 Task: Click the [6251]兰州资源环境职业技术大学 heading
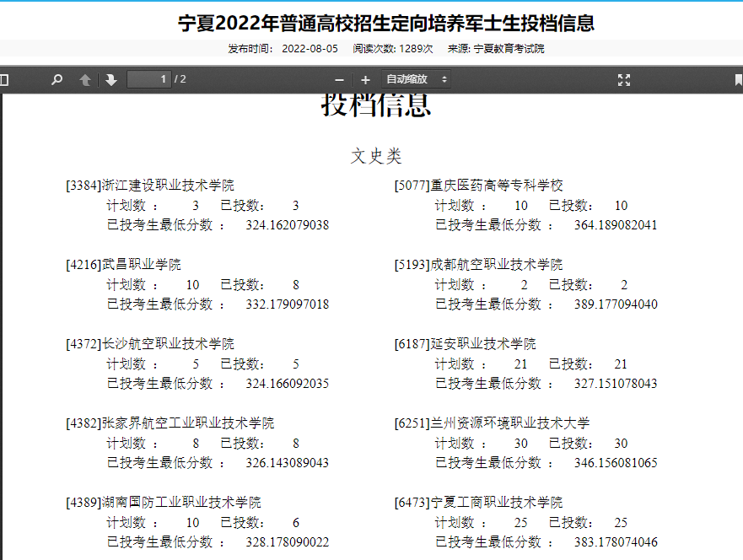click(x=492, y=423)
